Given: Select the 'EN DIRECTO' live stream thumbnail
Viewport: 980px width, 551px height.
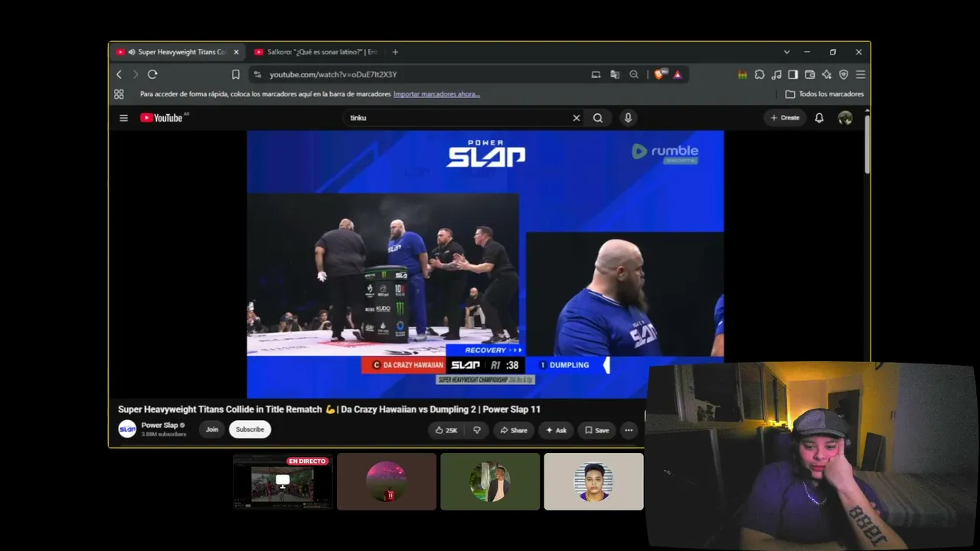Looking at the screenshot, I should click(x=283, y=481).
